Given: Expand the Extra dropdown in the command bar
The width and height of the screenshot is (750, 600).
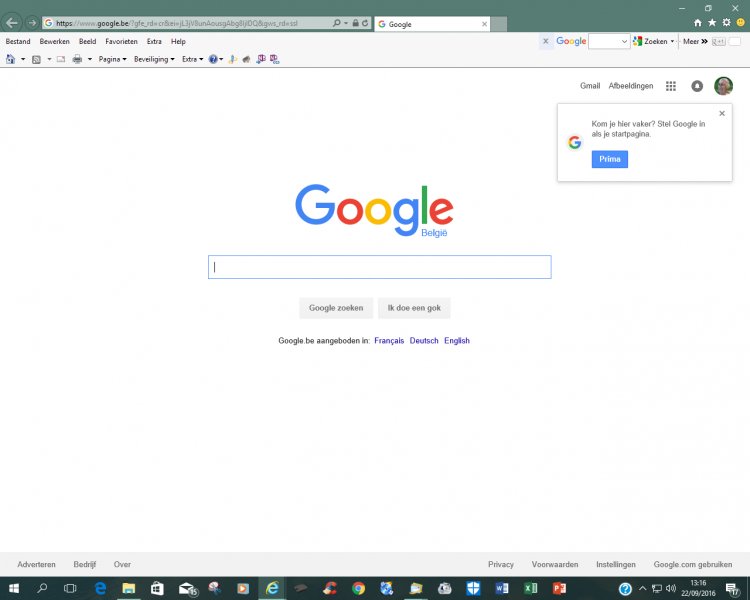Looking at the screenshot, I should [x=192, y=59].
